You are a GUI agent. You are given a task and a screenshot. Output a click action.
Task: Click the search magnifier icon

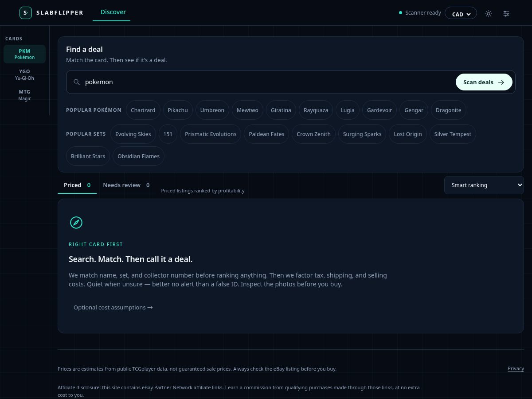coord(77,82)
